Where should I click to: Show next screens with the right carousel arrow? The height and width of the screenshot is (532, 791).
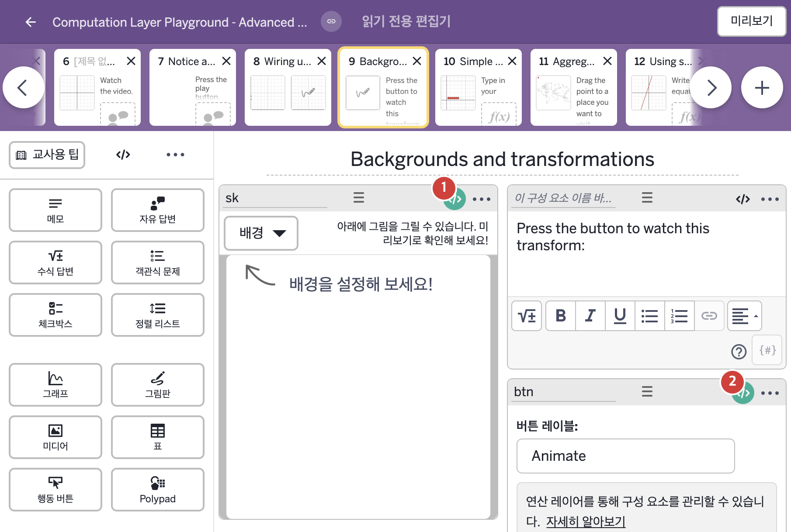click(711, 87)
